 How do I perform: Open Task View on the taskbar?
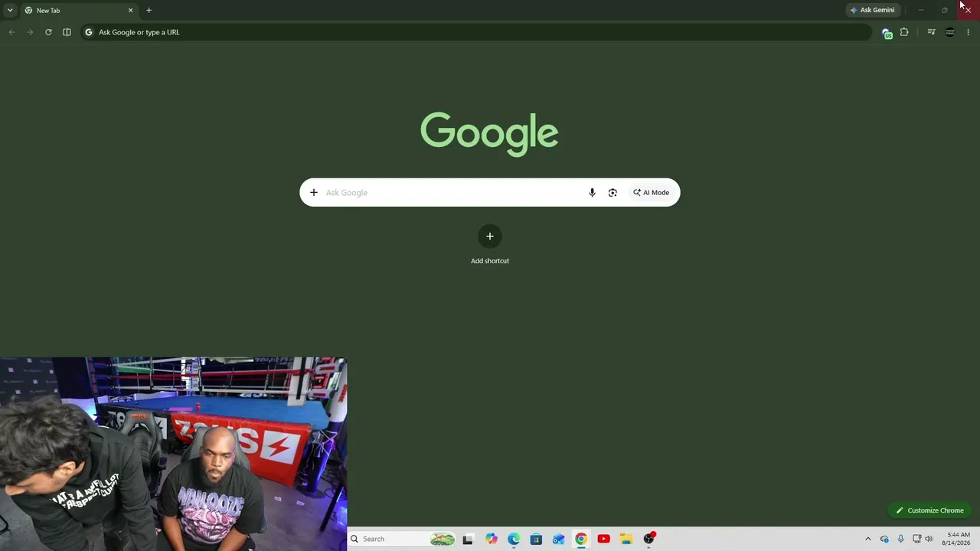[x=468, y=539]
